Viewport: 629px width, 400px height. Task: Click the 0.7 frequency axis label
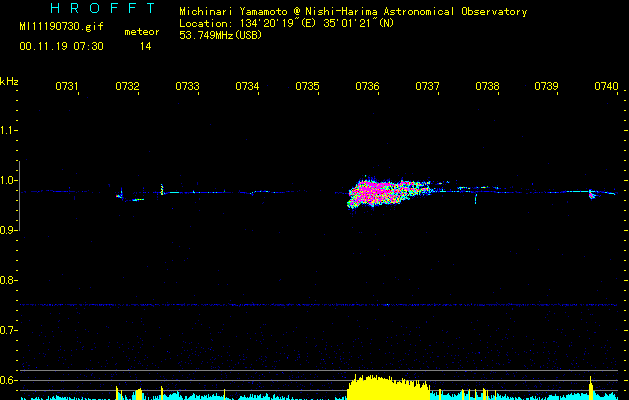[8, 330]
